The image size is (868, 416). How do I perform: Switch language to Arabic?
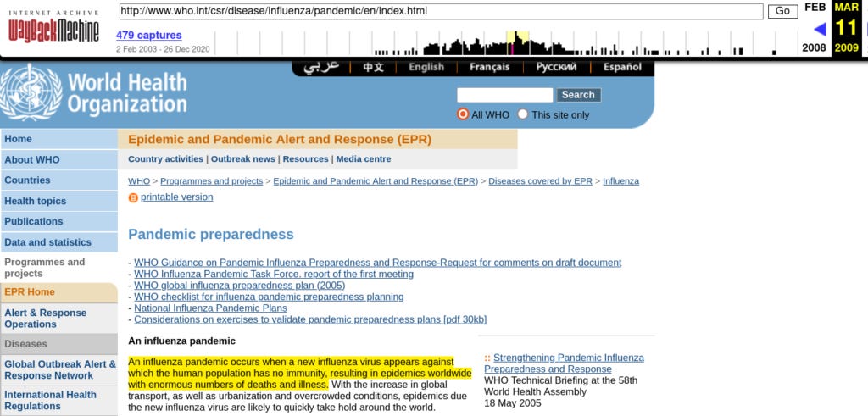click(x=320, y=67)
